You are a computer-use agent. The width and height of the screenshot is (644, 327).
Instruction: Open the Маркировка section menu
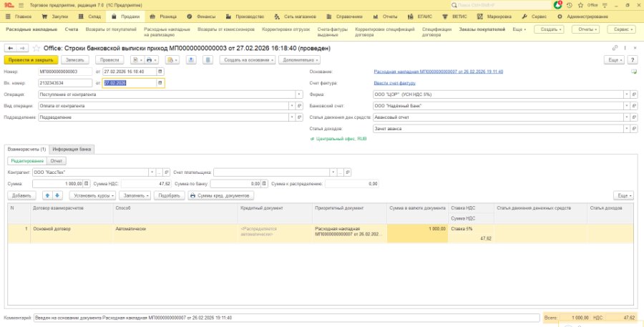tap(494, 17)
